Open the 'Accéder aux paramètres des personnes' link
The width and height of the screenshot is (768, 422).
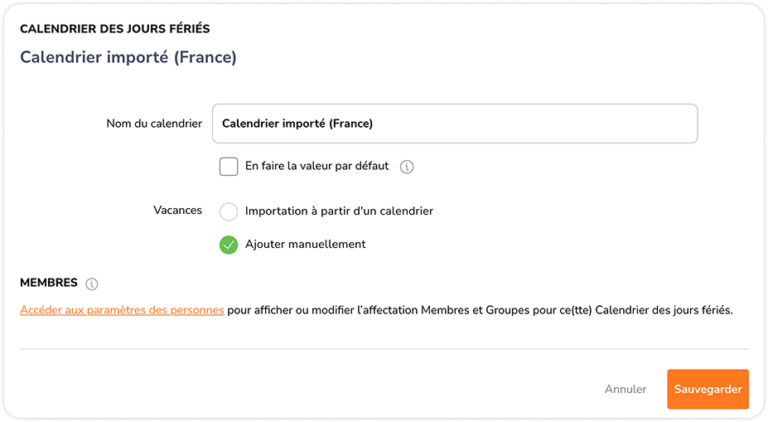tap(122, 310)
